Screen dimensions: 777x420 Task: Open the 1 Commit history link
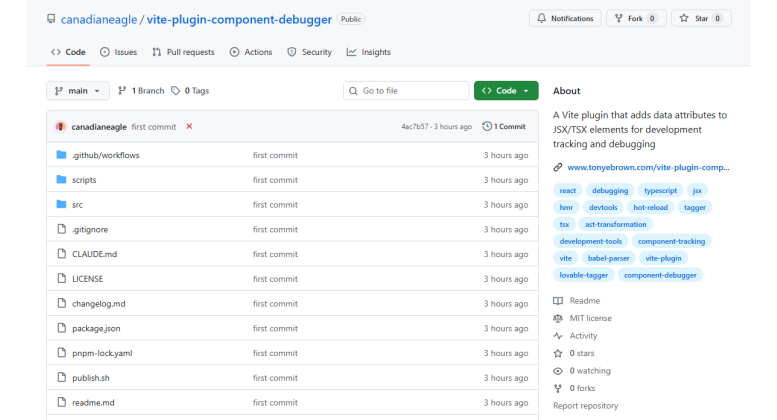click(504, 126)
